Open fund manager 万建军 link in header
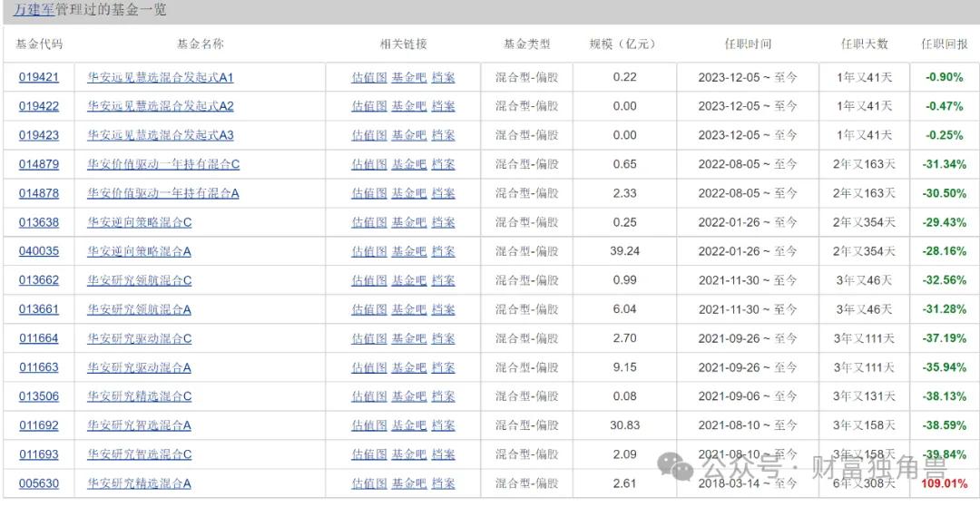This screenshot has height=507, width=980. [34, 10]
